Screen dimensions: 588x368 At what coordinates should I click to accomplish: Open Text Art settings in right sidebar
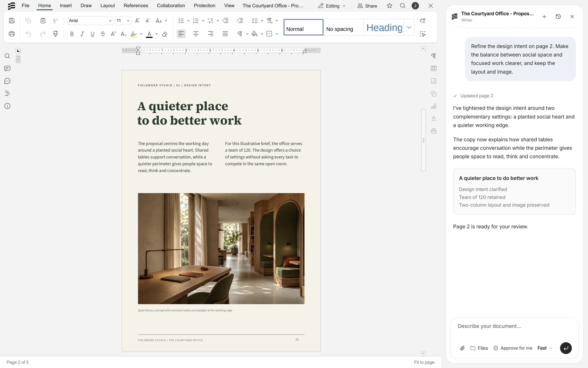433,118
